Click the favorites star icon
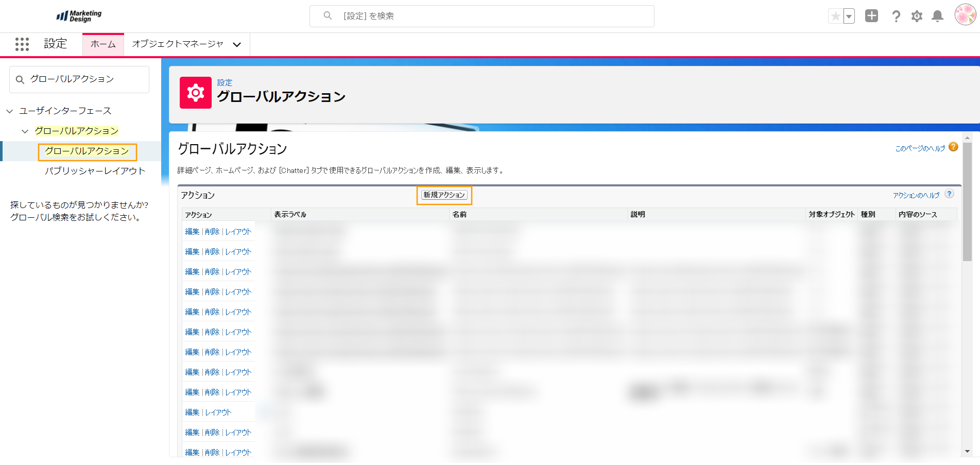The width and height of the screenshot is (980, 465). [835, 16]
